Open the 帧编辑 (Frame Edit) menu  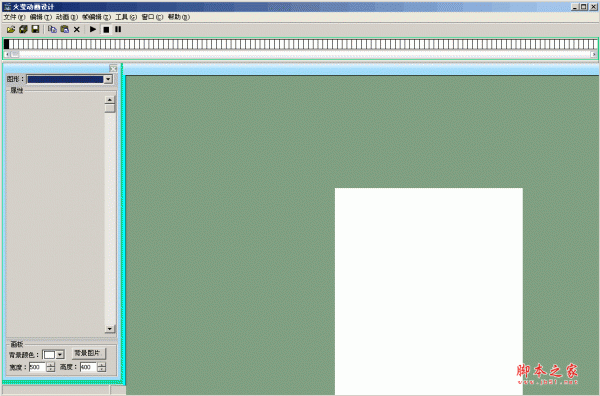pyautogui.click(x=96, y=17)
